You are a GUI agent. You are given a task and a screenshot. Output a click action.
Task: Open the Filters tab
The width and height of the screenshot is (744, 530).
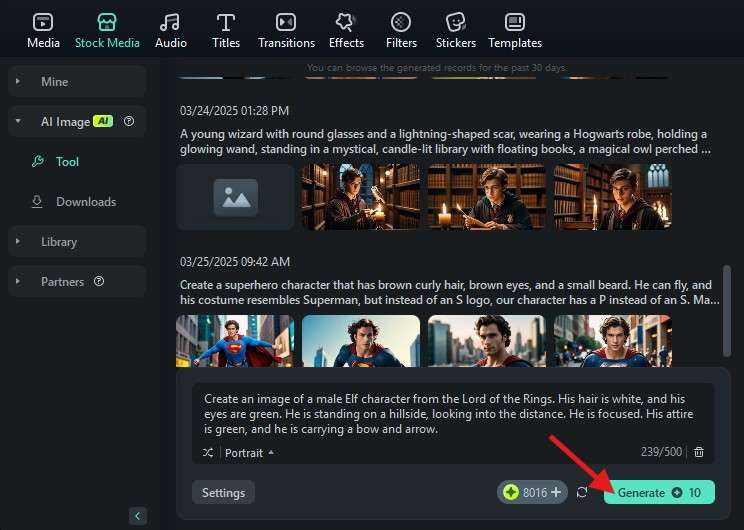click(401, 31)
